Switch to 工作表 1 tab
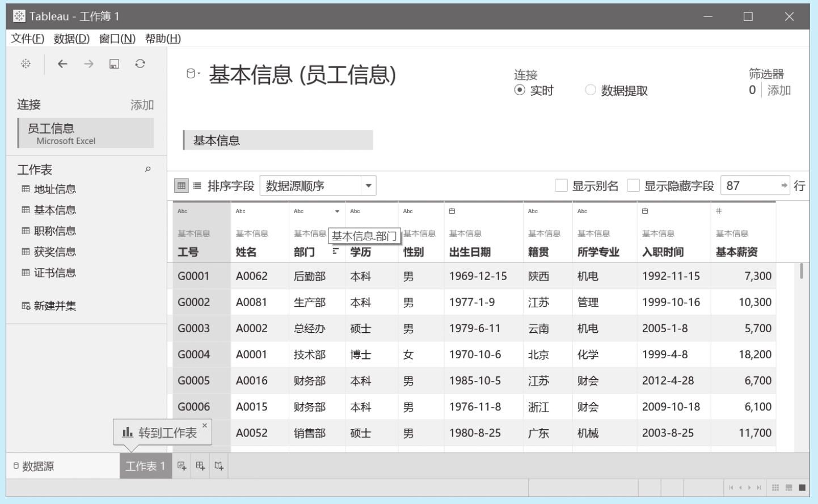The width and height of the screenshot is (818, 504). pos(145,466)
